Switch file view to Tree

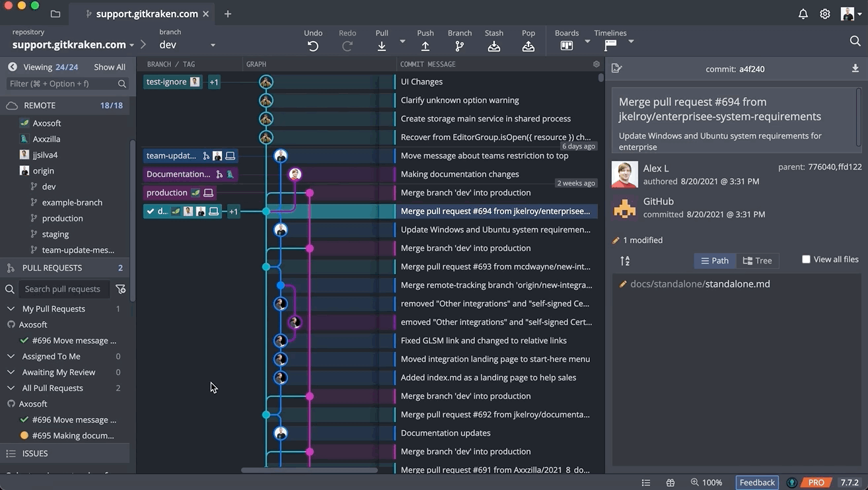pos(757,261)
